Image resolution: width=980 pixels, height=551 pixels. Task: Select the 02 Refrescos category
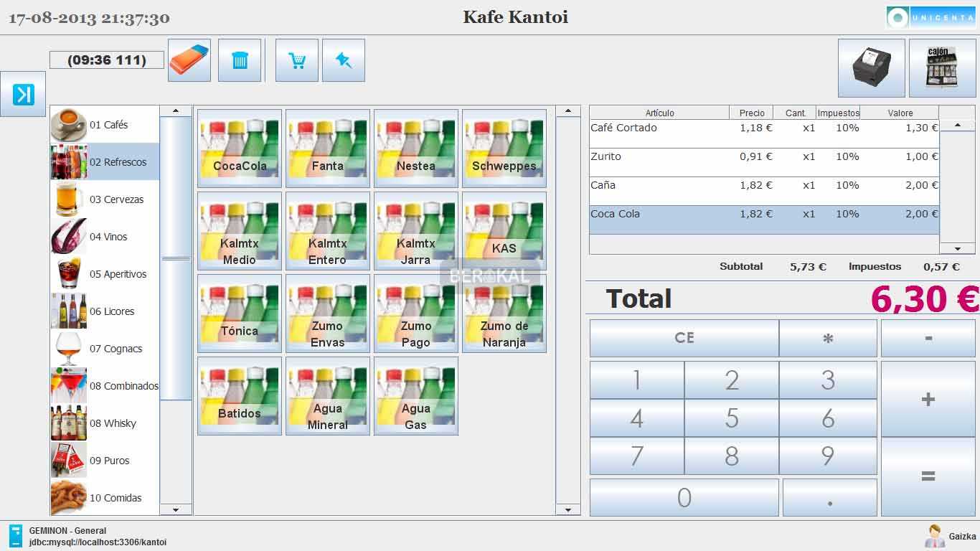coord(105,162)
